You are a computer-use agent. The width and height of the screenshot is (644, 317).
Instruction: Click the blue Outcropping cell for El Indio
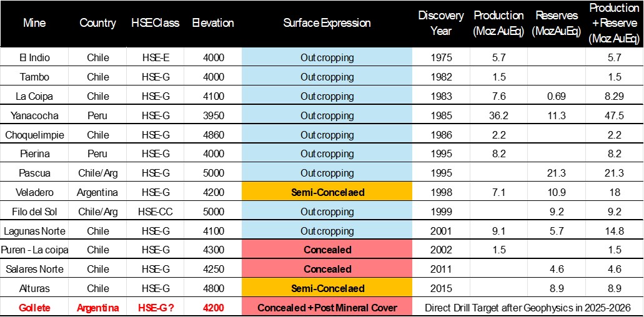click(327, 57)
